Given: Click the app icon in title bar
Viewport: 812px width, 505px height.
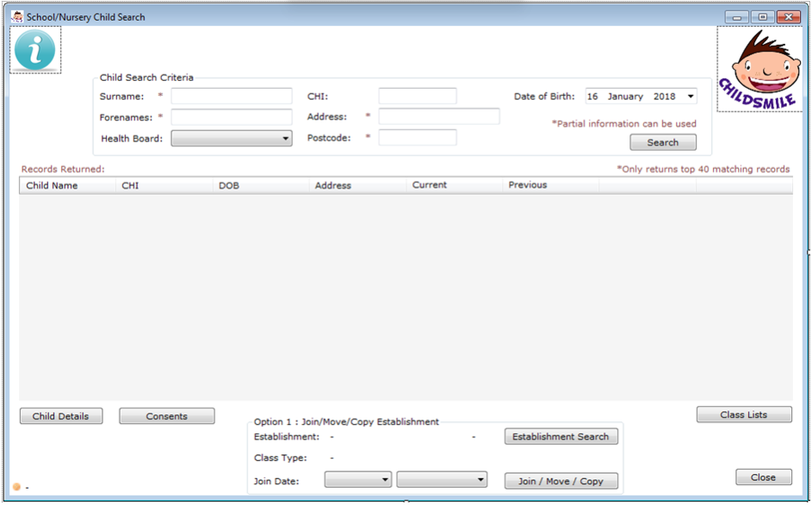Looking at the screenshot, I should [16, 16].
